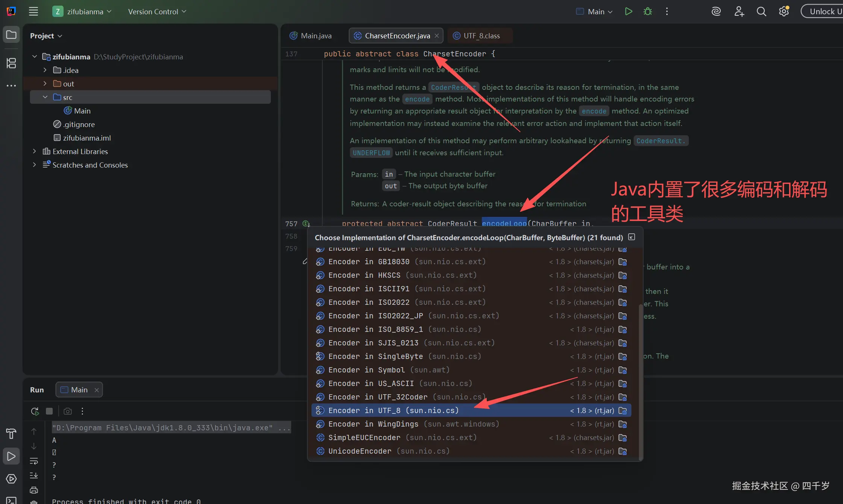Open Code With Me add-user icon

point(739,11)
